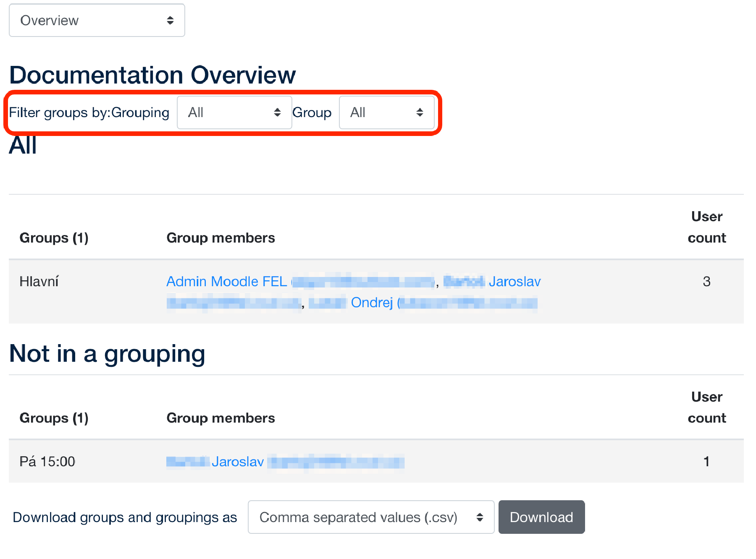Click the Grouping dropdown chevron icon
This screenshot has height=559, width=756.
tap(277, 112)
